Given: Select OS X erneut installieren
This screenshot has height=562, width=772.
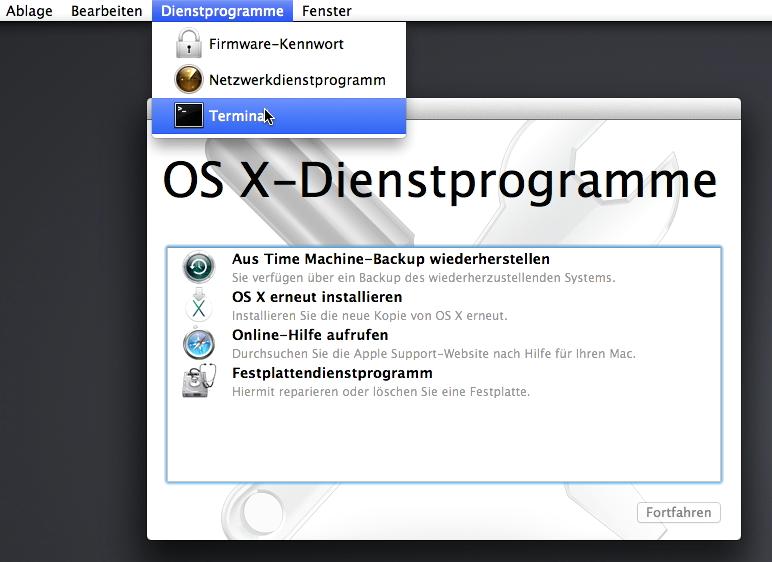Looking at the screenshot, I should (444, 305).
